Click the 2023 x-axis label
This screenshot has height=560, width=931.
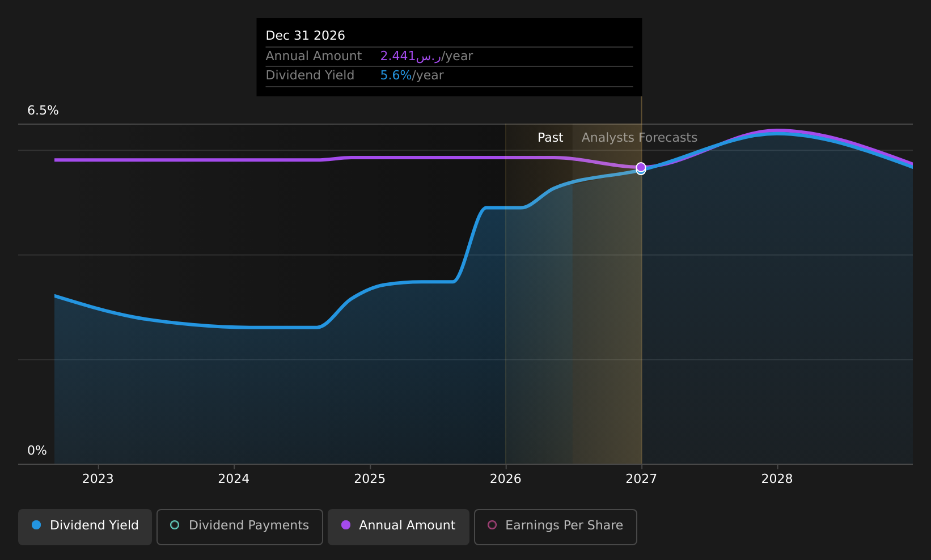(98, 479)
